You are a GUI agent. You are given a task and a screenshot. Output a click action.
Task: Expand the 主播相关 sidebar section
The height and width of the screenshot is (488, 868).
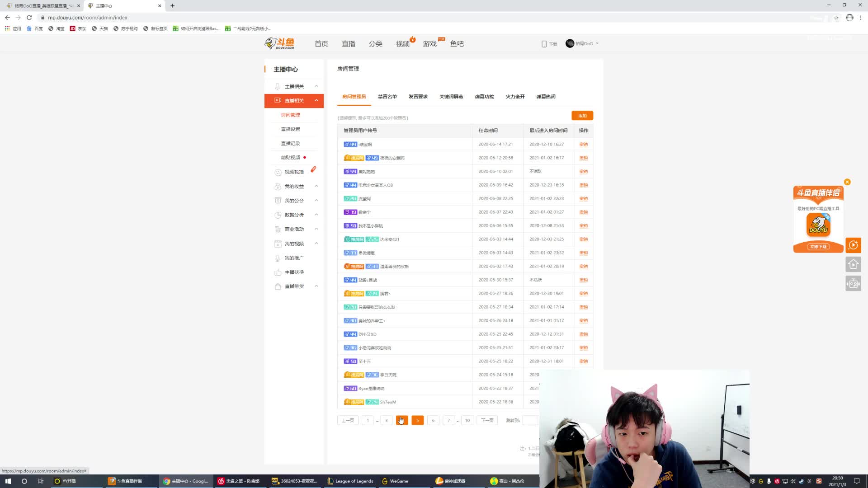tap(295, 86)
